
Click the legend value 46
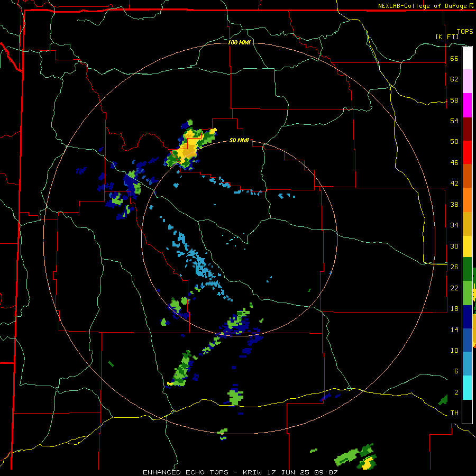(454, 162)
